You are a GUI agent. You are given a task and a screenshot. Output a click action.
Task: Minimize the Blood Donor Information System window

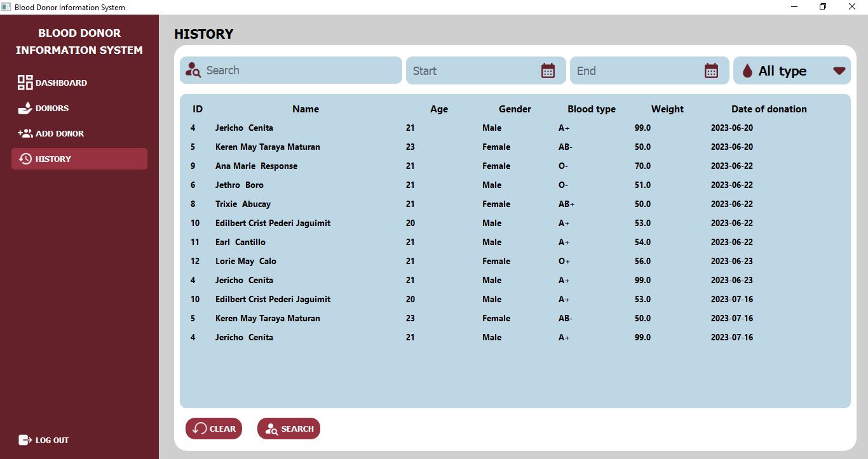(x=794, y=7)
